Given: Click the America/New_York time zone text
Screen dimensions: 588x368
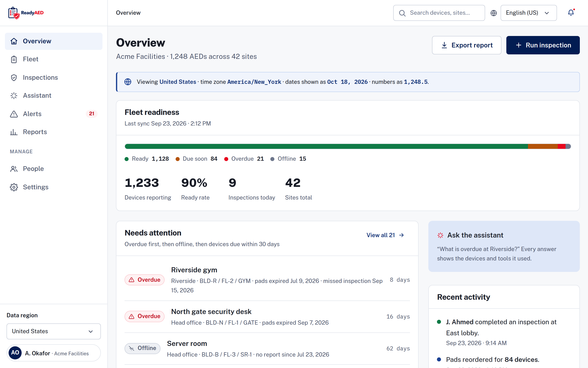Looking at the screenshot, I should tap(254, 82).
